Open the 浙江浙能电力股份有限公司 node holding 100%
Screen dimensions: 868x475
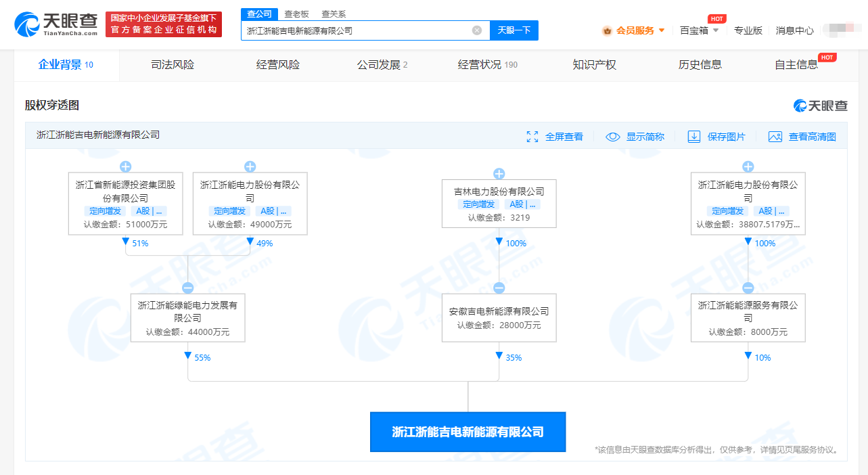(x=748, y=204)
